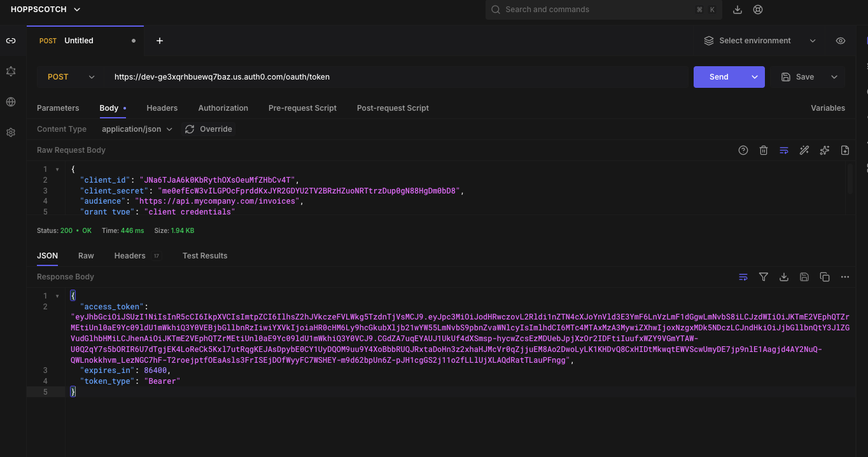Switch to the Authorization tab

click(223, 108)
